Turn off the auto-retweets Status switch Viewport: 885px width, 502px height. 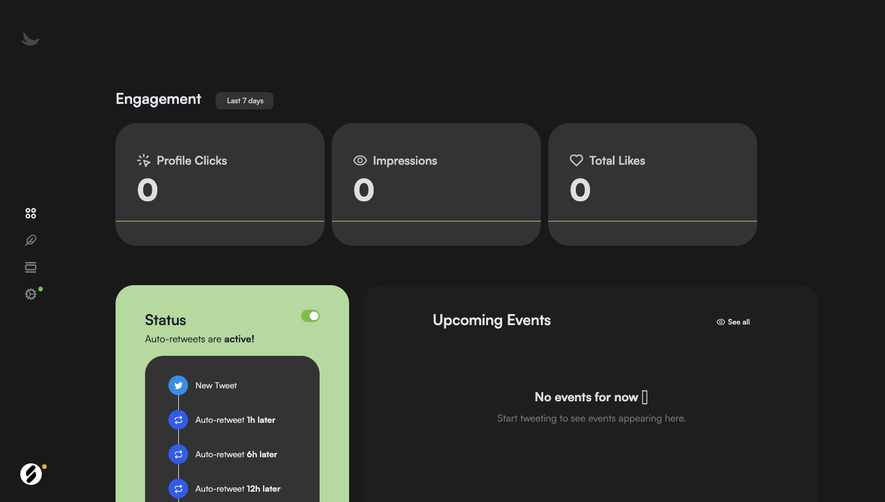click(x=310, y=316)
